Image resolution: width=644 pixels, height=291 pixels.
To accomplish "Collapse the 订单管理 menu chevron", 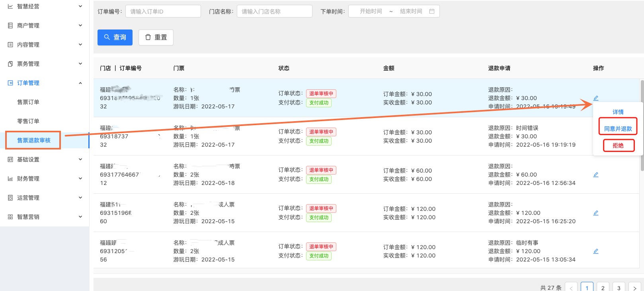I will click(80, 83).
